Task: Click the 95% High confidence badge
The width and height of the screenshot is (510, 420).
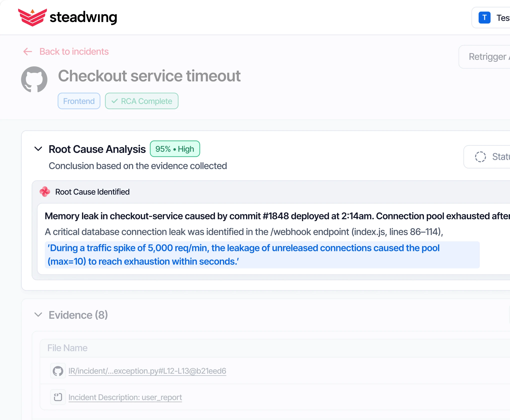Action: [175, 149]
